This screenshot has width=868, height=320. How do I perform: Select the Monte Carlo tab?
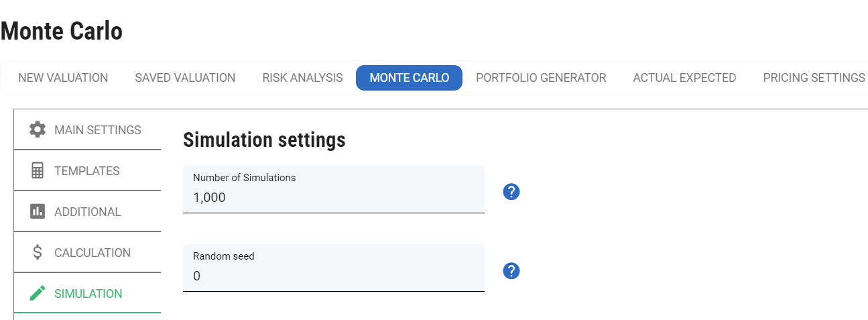(x=410, y=78)
